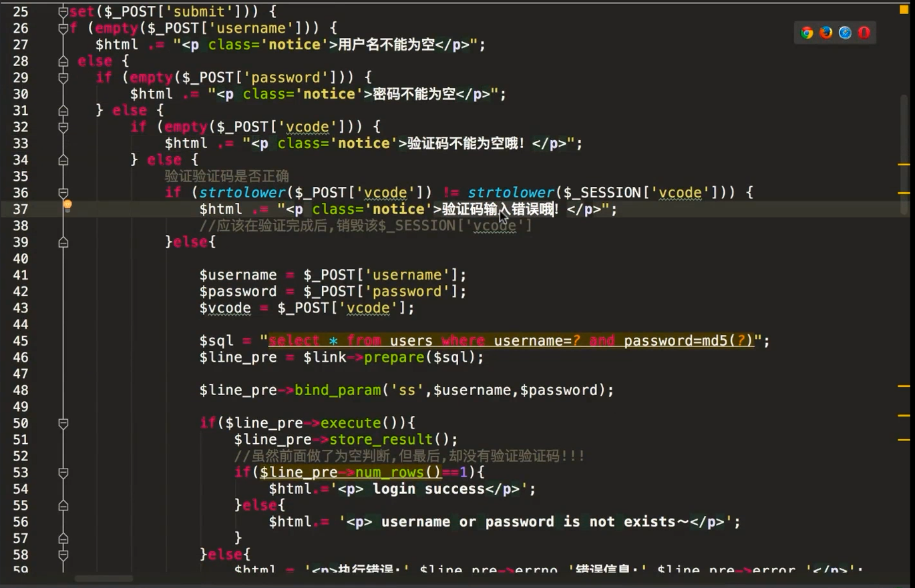This screenshot has height=588, width=915.
Task: Click the prepare method call on line 46
Action: 395,357
